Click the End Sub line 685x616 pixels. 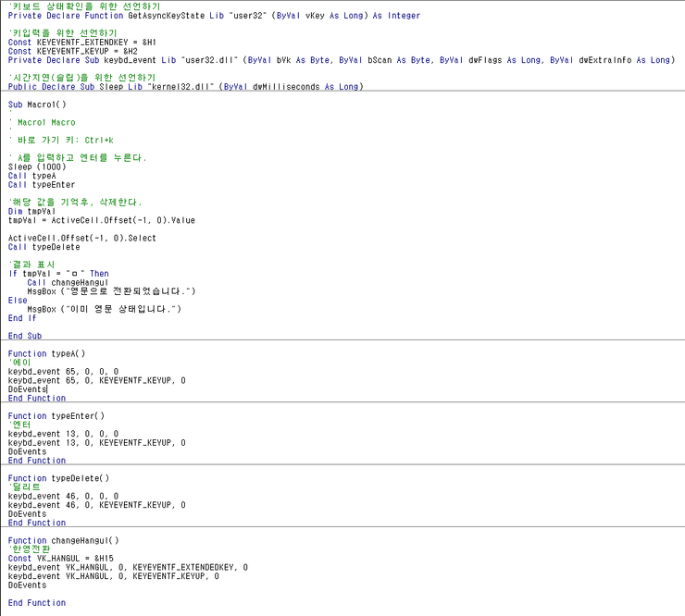25,336
